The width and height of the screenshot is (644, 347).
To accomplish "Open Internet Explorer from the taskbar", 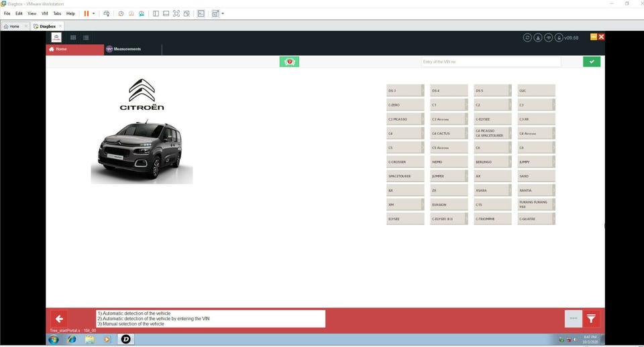I will point(72,340).
